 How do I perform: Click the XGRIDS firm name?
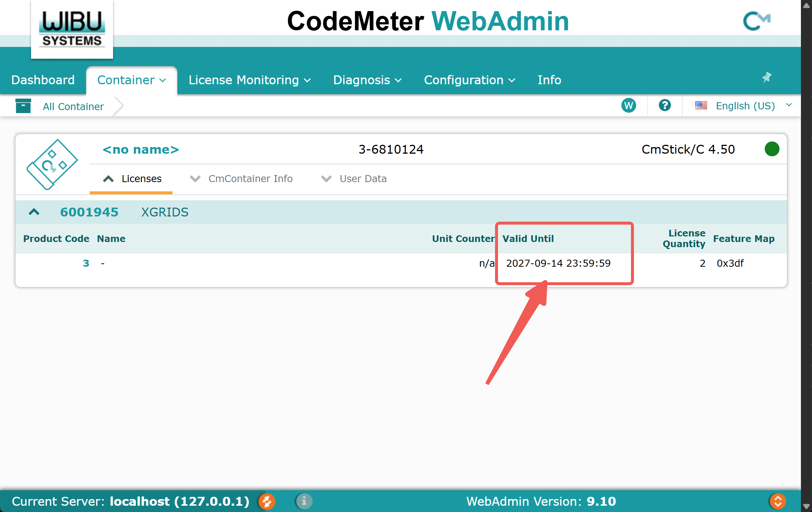165,212
